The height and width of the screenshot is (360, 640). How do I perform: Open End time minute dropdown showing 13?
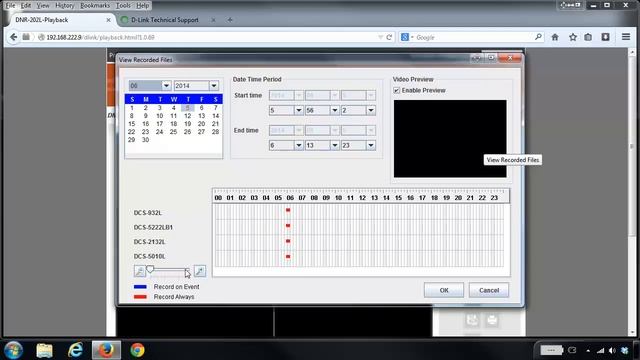(x=335, y=145)
